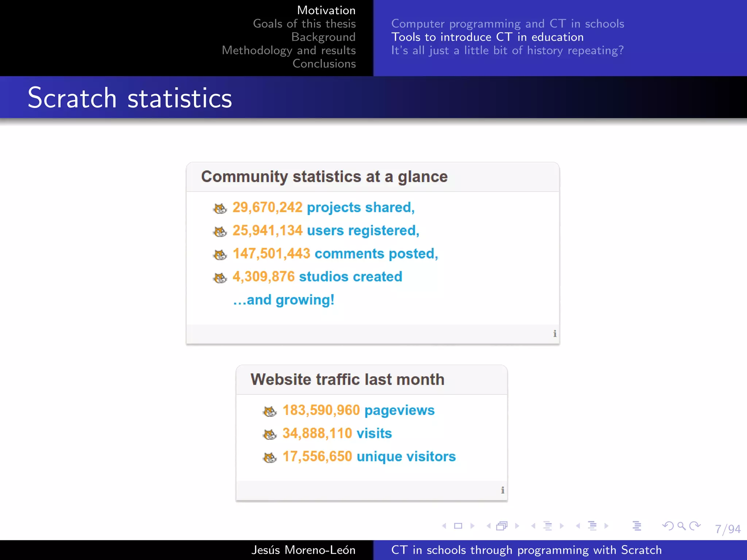Open the Methodology and results section
Viewport: 747px width, 560px height.
(289, 50)
